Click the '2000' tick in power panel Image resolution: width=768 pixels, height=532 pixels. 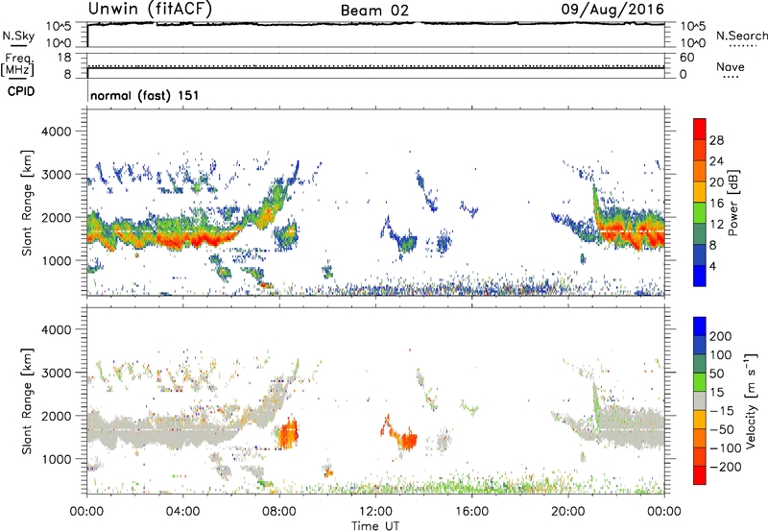point(57,217)
